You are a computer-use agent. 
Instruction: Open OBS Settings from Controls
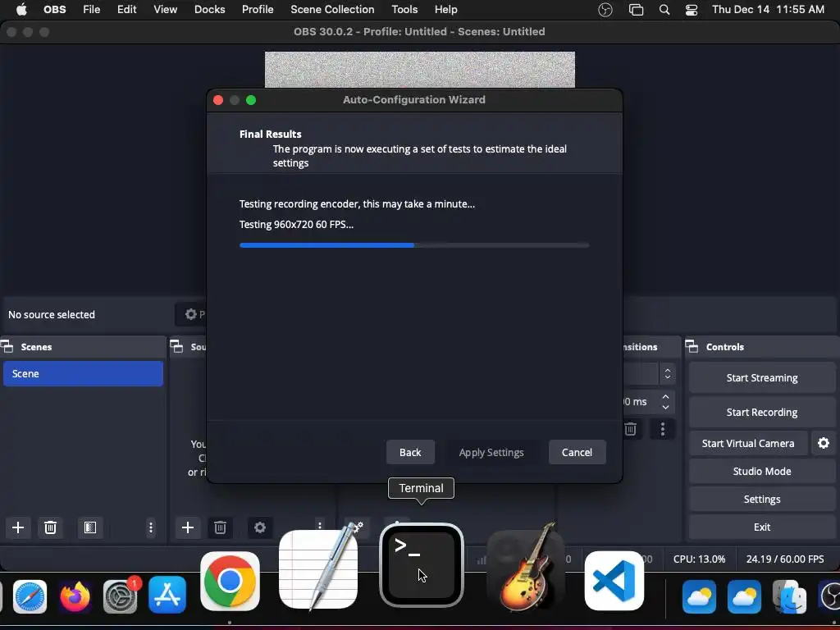(x=762, y=500)
